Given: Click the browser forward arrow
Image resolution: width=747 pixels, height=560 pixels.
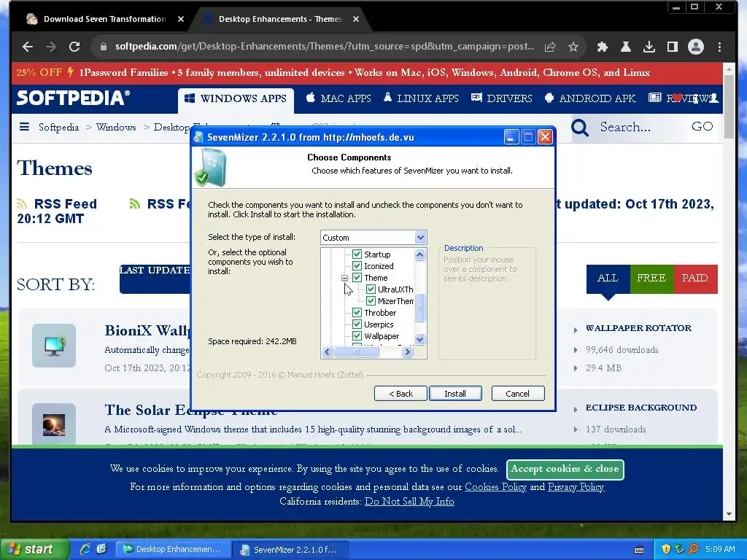Looking at the screenshot, I should point(50,47).
